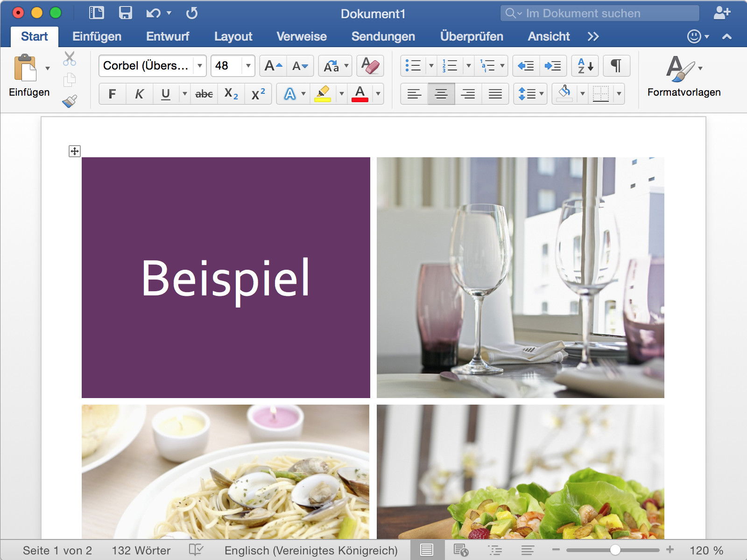This screenshot has height=560, width=747.
Task: Increase font size with A-up icon
Action: click(273, 66)
